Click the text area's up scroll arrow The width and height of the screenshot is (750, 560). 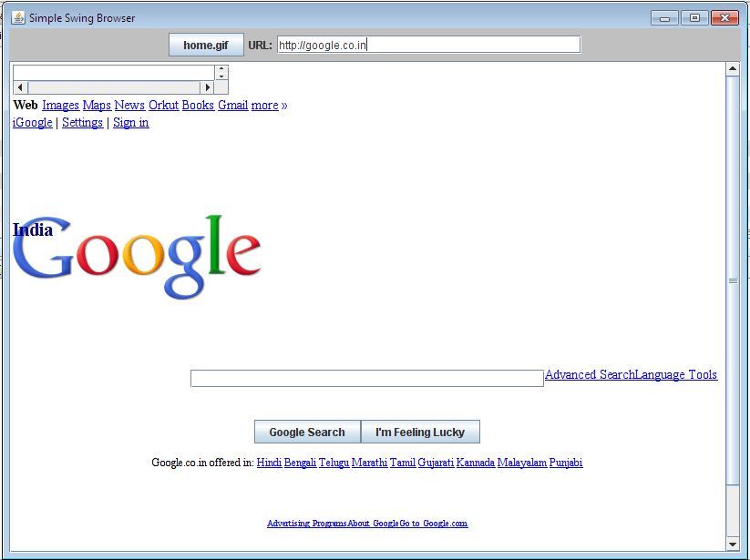[x=221, y=69]
